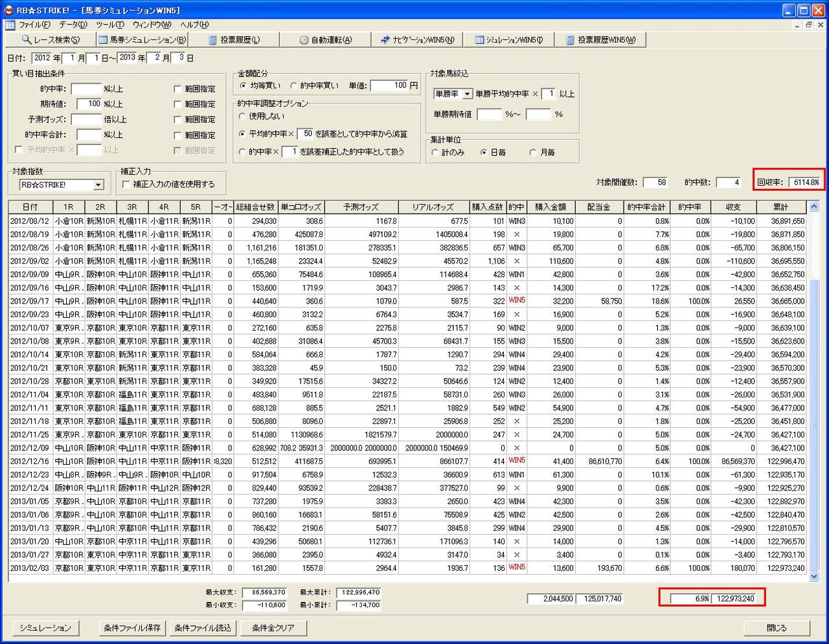Select 的中率買い radio option
The height and width of the screenshot is (644, 829).
click(x=293, y=85)
